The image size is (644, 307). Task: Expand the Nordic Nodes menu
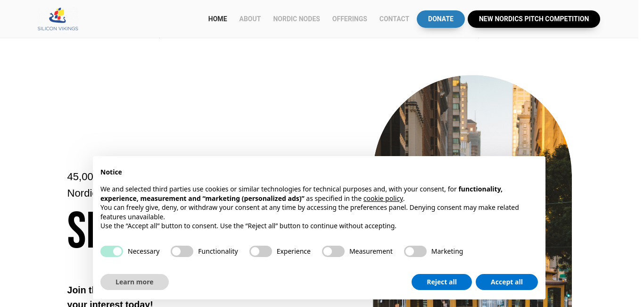tap(297, 19)
